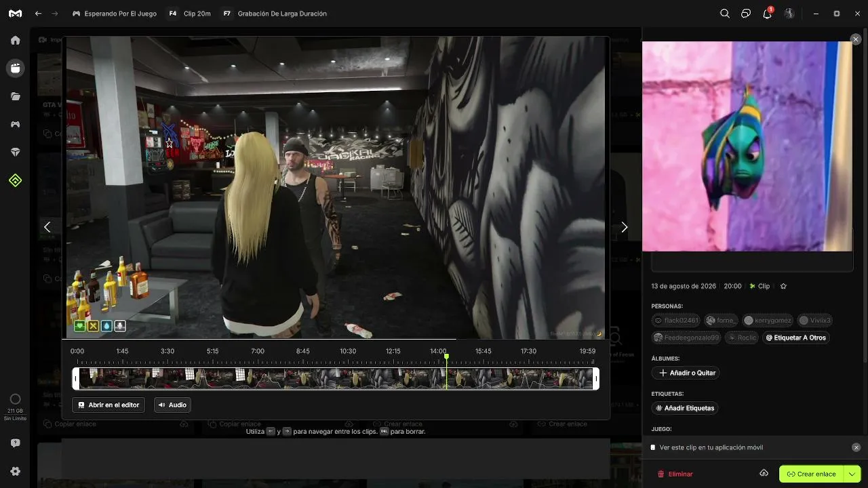Open search with the magnifier icon

coord(725,14)
